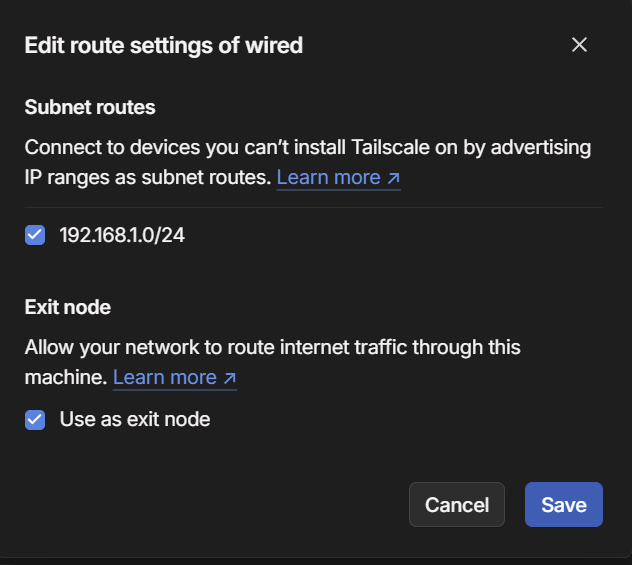
Task: Open Learn more link under Exit node
Action: pos(164,378)
